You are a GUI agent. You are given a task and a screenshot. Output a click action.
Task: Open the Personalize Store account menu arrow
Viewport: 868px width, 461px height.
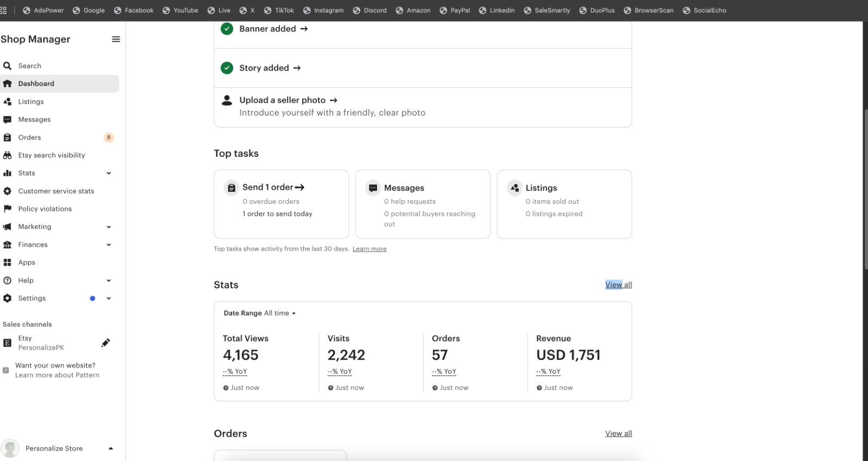point(111,449)
